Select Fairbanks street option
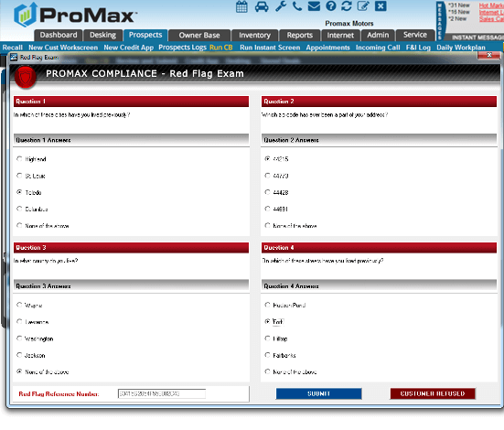The image size is (504, 430). (x=267, y=355)
